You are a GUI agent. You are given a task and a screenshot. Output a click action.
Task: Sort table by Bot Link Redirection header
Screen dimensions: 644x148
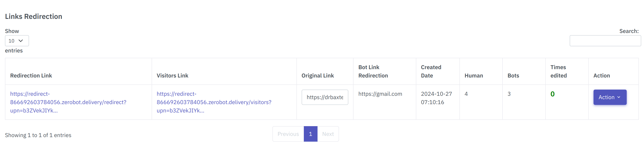point(373,71)
